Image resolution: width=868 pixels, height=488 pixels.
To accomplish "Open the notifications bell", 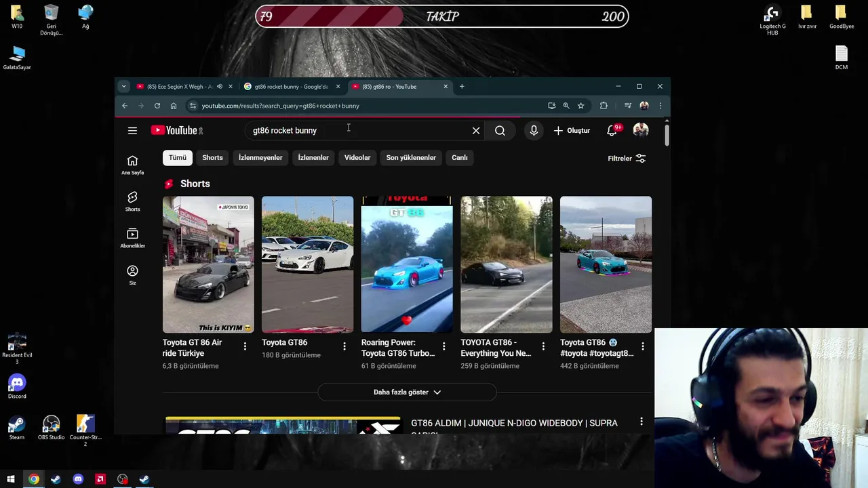I will [612, 130].
